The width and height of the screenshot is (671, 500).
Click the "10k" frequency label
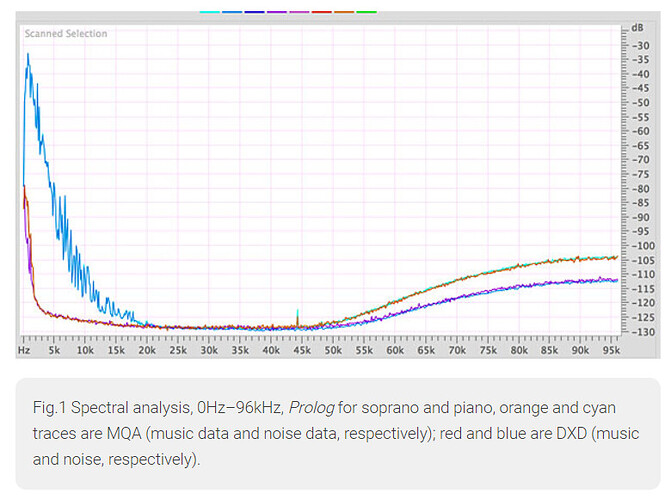coord(85,351)
